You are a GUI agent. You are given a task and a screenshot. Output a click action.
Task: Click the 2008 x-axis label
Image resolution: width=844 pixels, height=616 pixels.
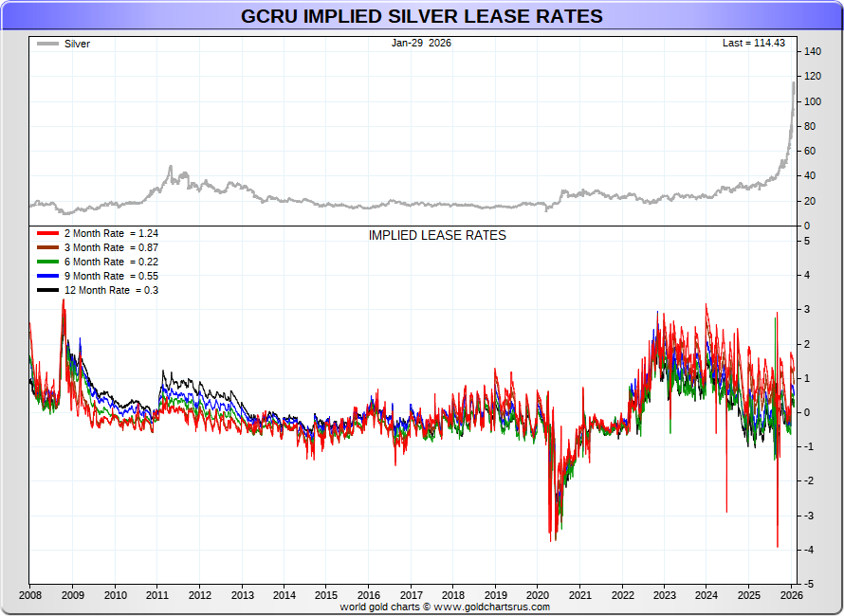(x=30, y=595)
